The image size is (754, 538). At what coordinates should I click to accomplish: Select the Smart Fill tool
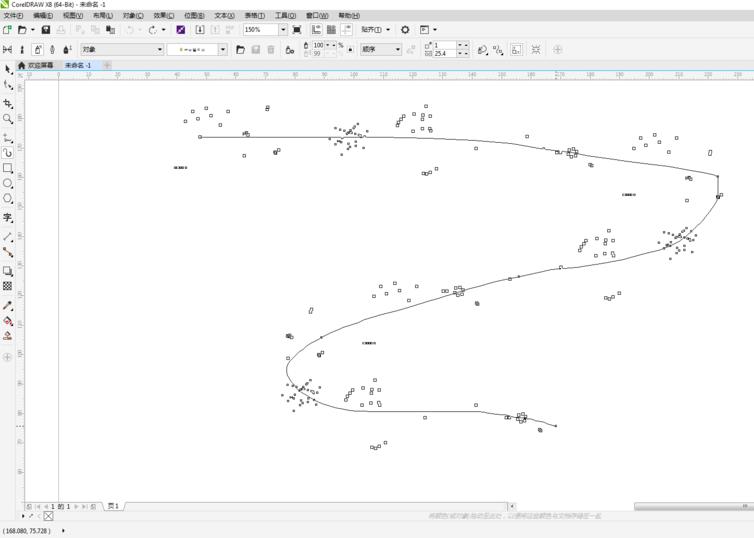coord(8,336)
